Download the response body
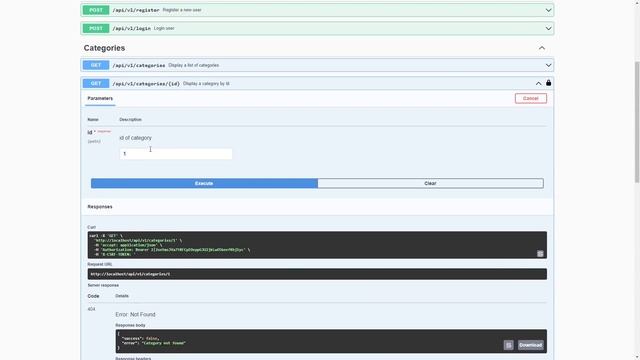The image size is (640, 360). pos(531,345)
